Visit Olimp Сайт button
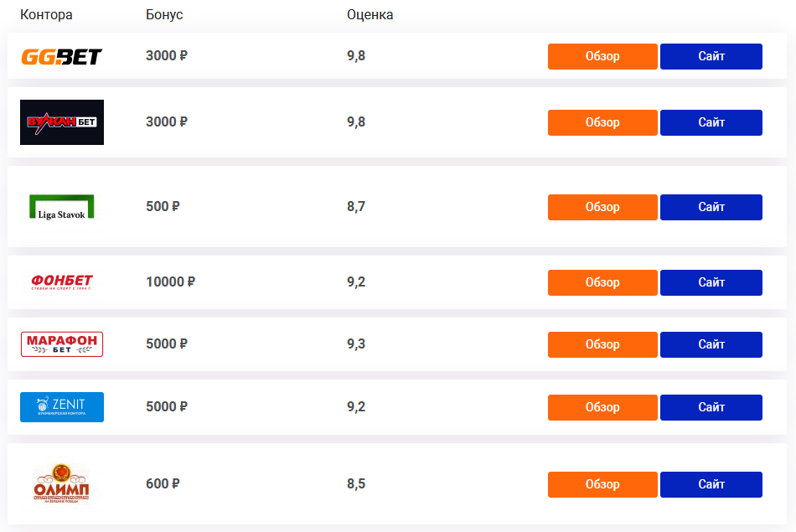The width and height of the screenshot is (796, 532). coord(711,485)
